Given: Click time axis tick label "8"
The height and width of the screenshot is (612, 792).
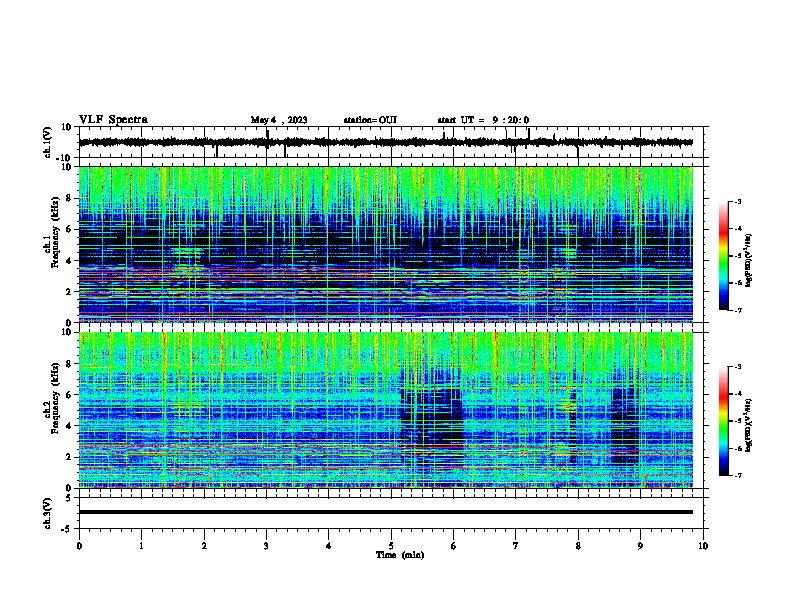Looking at the screenshot, I should (x=578, y=546).
